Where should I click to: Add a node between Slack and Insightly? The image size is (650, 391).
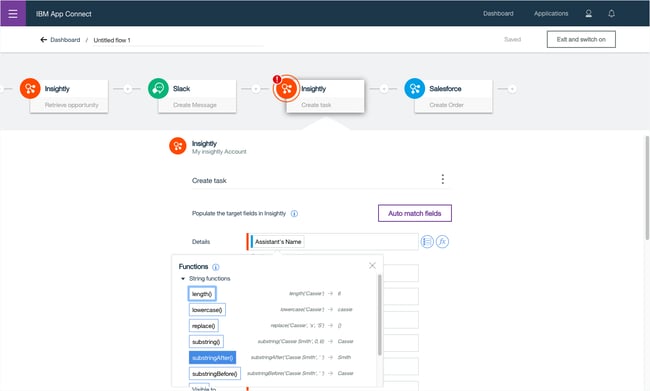pos(256,89)
